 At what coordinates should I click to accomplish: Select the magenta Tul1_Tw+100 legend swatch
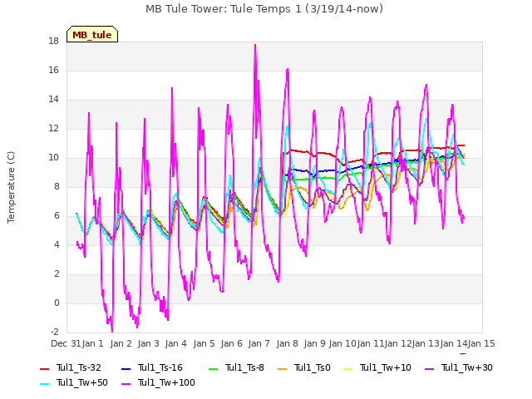[126, 384]
